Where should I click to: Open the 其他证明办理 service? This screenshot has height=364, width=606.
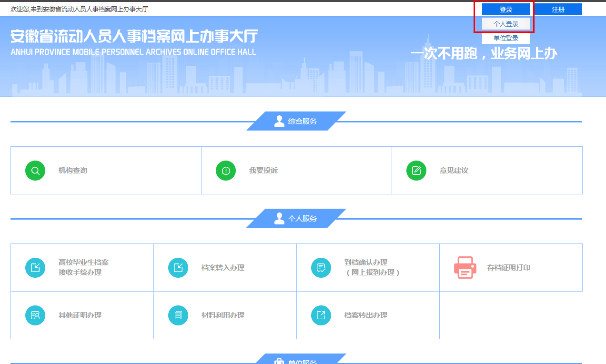click(x=82, y=315)
